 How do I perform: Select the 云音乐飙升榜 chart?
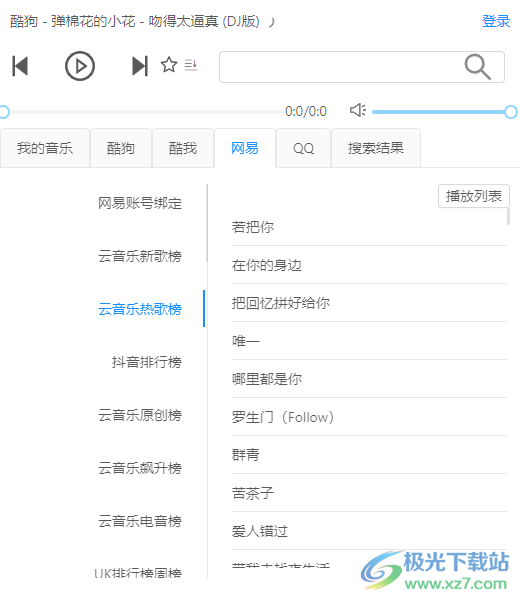tap(140, 468)
